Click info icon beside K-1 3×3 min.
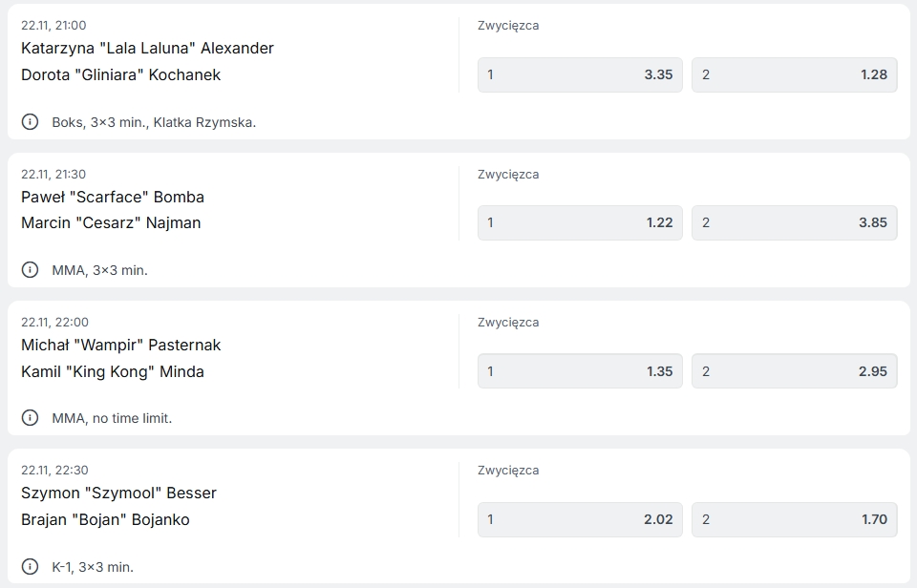The image size is (917, 588). coord(31,566)
